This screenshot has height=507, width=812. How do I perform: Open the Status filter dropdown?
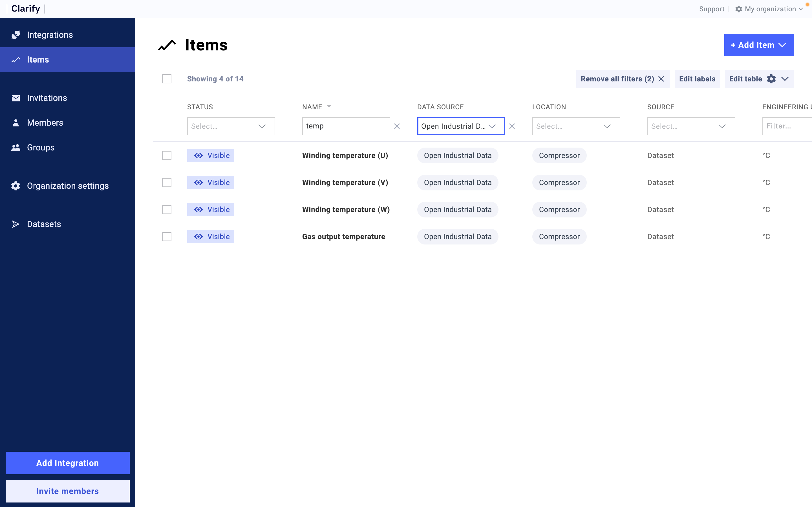point(231,126)
